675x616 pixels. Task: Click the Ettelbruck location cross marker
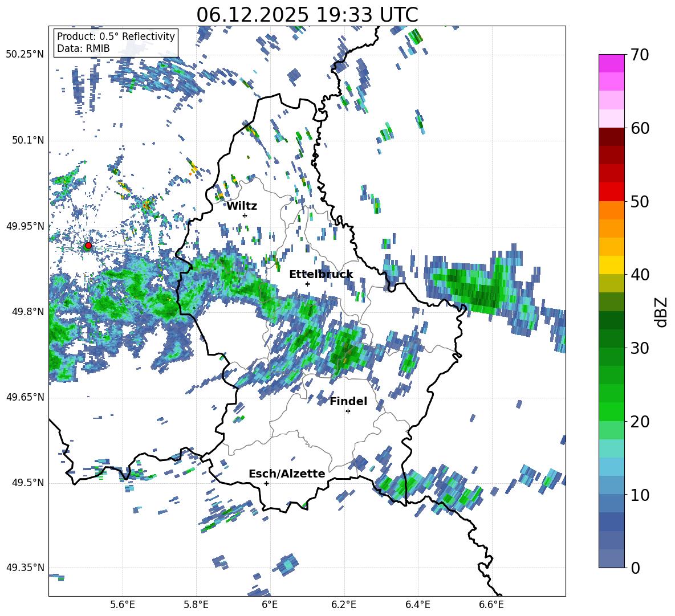(x=307, y=284)
